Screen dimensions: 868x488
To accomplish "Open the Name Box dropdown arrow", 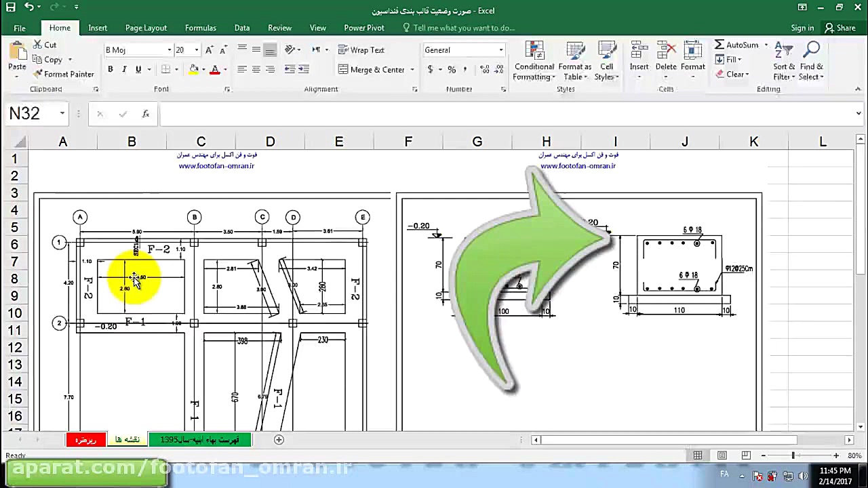I will click(x=62, y=114).
